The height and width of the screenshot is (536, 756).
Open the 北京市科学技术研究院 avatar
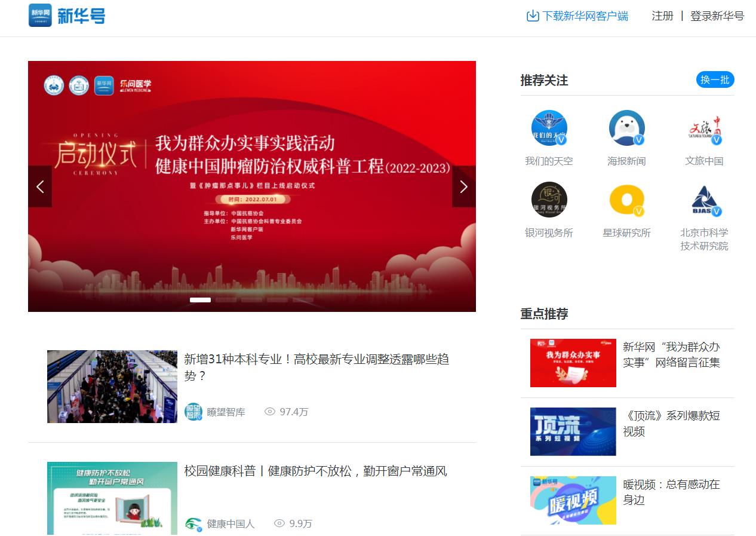coord(705,200)
